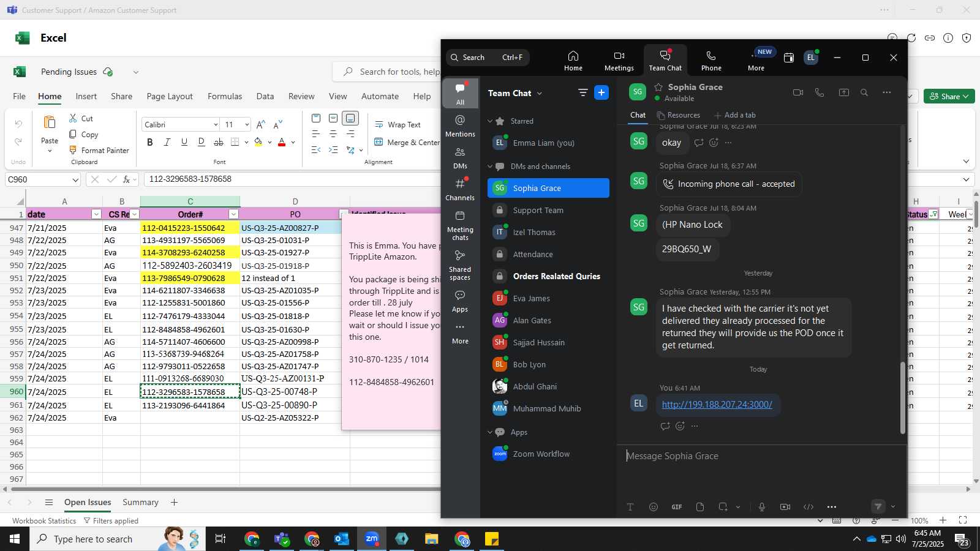Image resolution: width=980 pixels, height=551 pixels.
Task: Share screen icon in Sophia Grace chat header
Action: (x=844, y=92)
